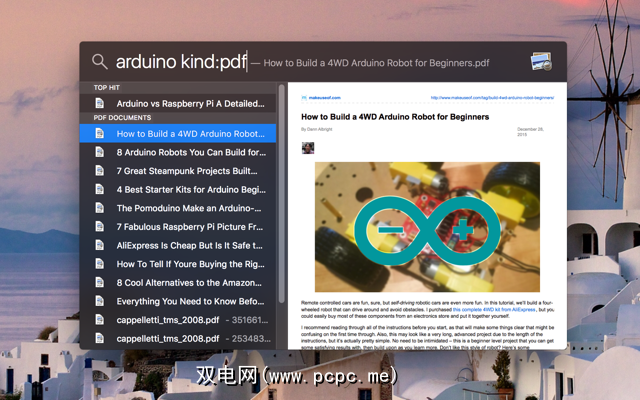
Task: Click PDF icon beside AliExpress Is Cheap result
Action: click(100, 245)
